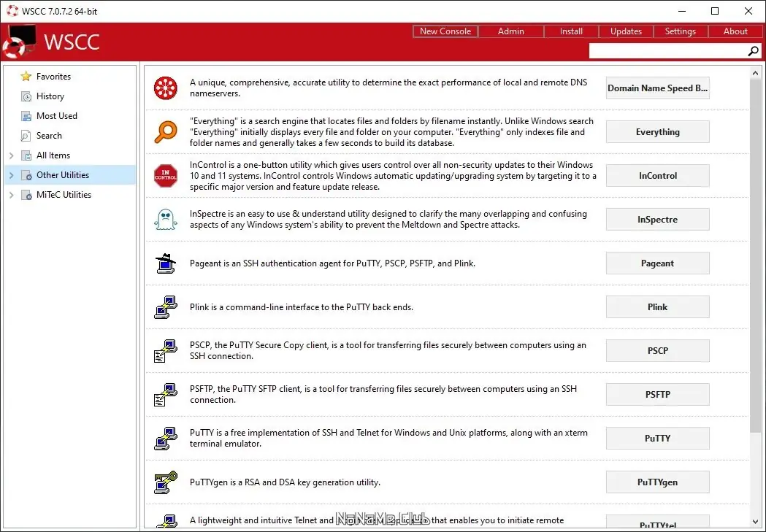Click the Most Used icon in sidebar
Screen dimensions: 766x532
[x=26, y=116]
